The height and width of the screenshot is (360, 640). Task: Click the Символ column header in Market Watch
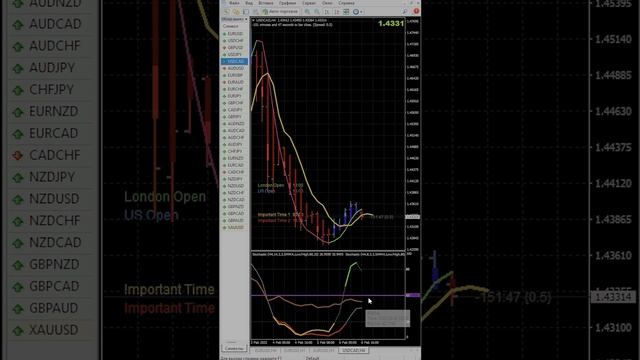pyautogui.click(x=231, y=26)
